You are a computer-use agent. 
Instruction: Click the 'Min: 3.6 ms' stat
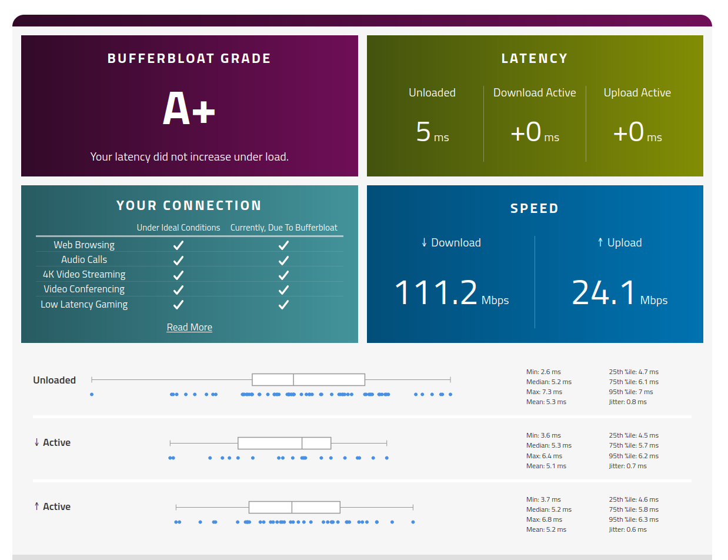pos(543,435)
